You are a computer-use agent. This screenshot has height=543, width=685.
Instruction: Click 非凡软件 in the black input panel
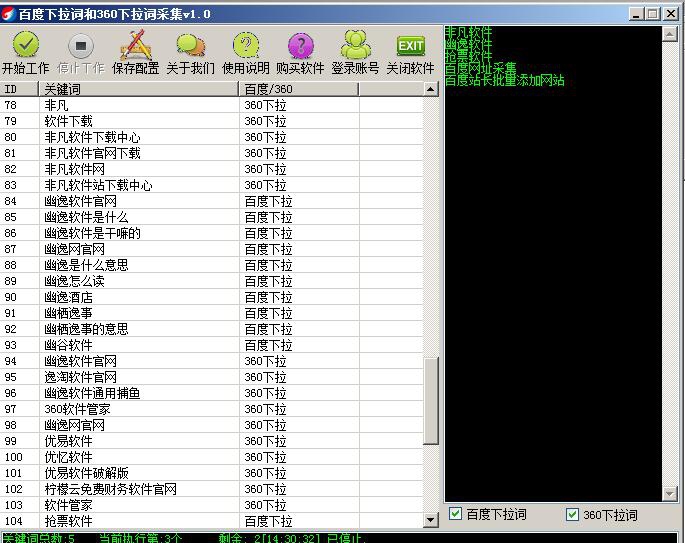pos(468,32)
